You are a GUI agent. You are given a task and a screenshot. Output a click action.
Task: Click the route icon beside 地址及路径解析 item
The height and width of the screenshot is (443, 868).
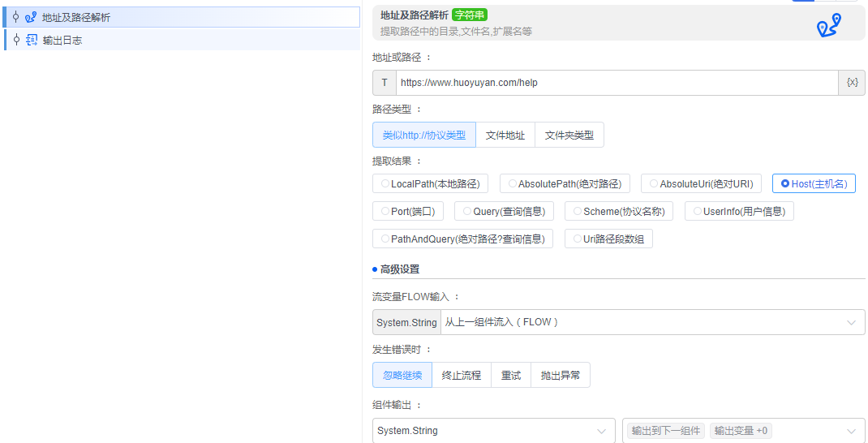click(31, 17)
